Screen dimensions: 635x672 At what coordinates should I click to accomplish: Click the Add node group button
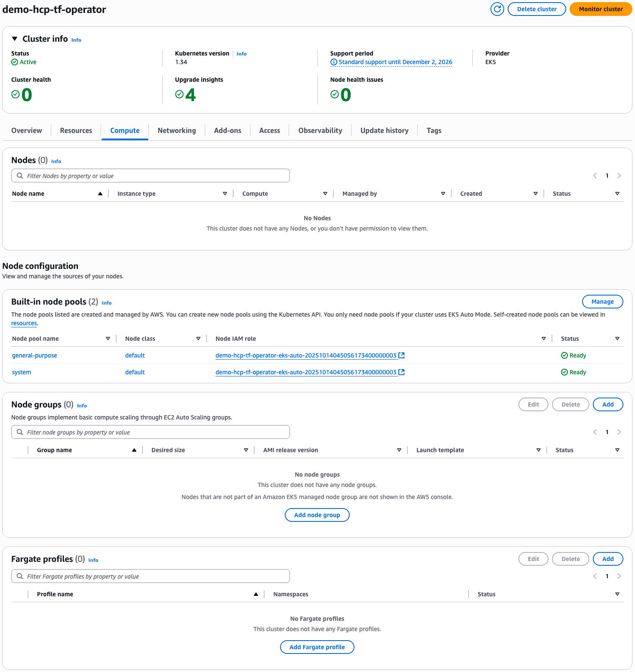(317, 515)
